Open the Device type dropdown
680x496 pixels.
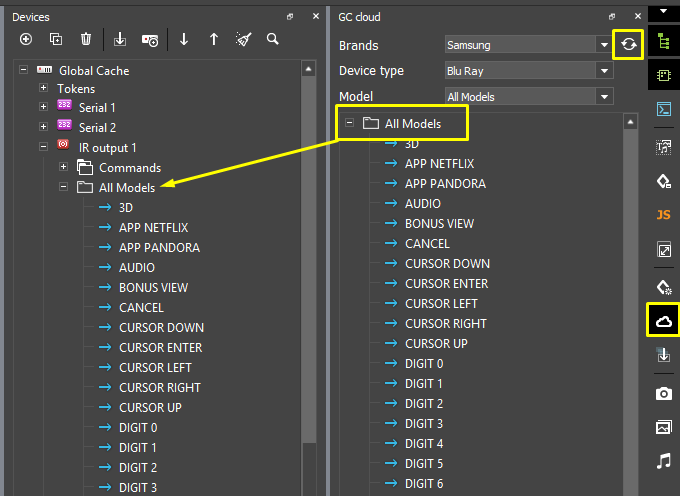527,71
